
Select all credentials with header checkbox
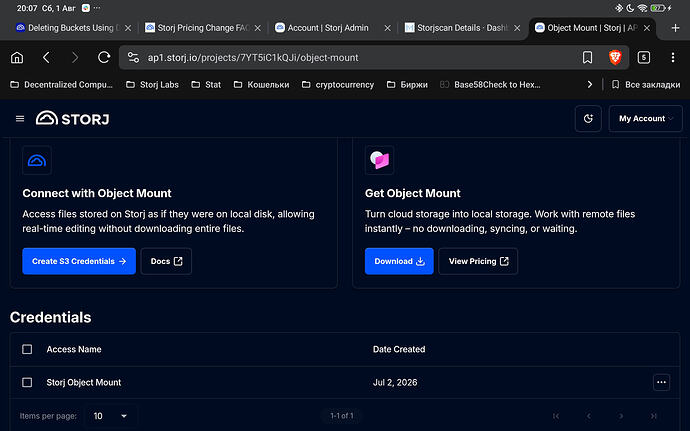27,349
